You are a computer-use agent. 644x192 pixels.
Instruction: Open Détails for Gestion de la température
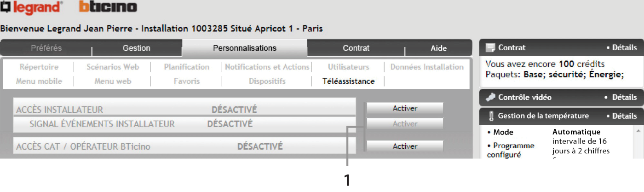(x=621, y=116)
